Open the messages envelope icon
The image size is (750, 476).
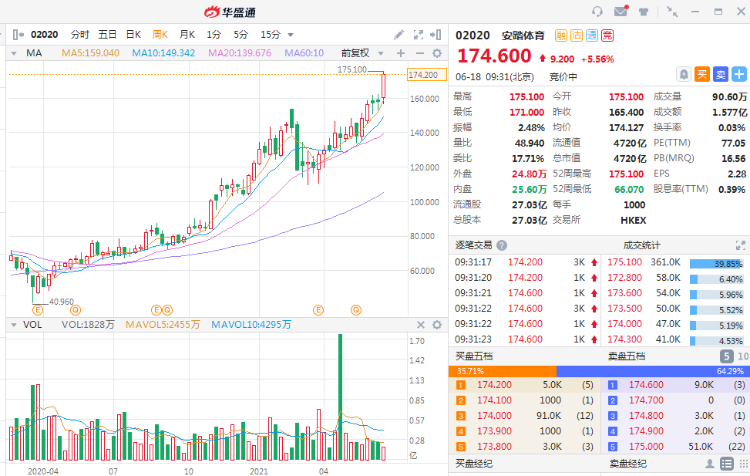tap(621, 11)
